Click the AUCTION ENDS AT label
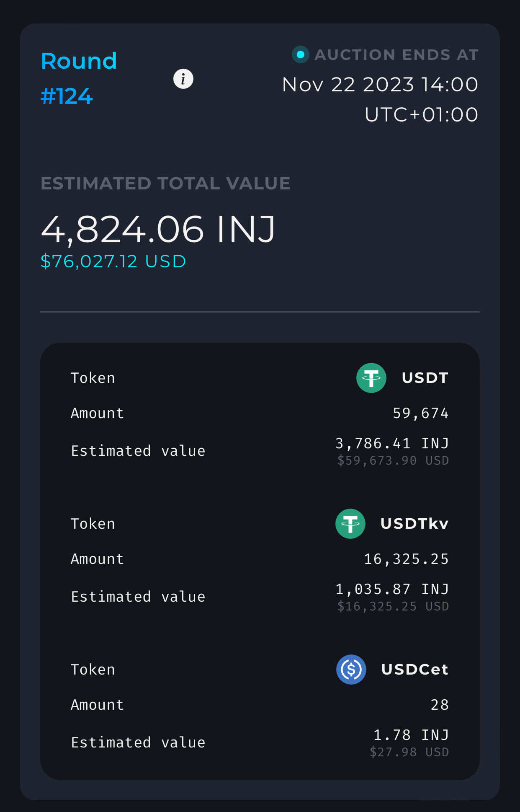Image resolution: width=520 pixels, height=812 pixels. [396, 55]
